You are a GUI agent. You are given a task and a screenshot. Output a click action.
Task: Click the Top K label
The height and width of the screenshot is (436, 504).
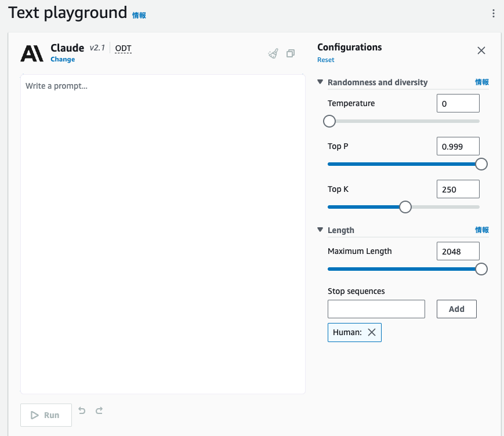pos(338,189)
